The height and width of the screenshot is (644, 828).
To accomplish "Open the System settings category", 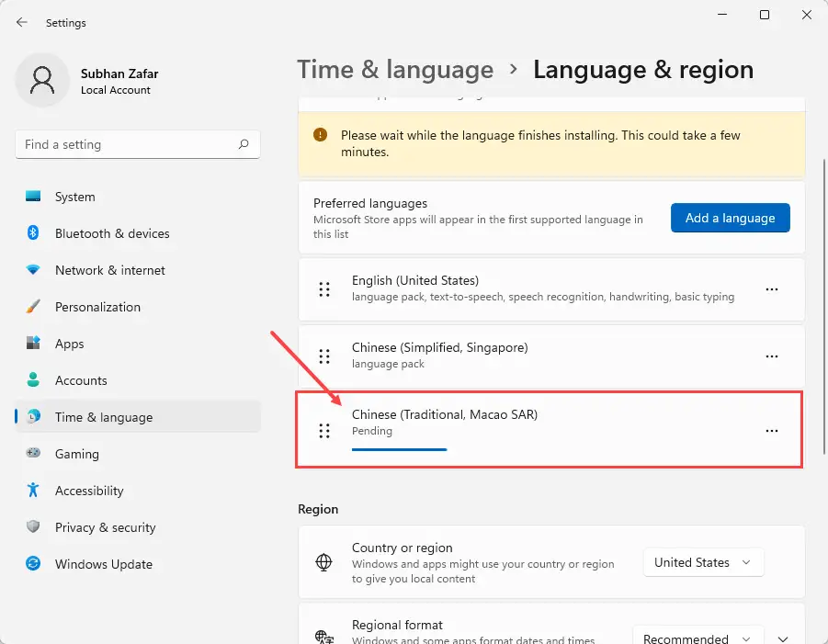I will (138, 197).
